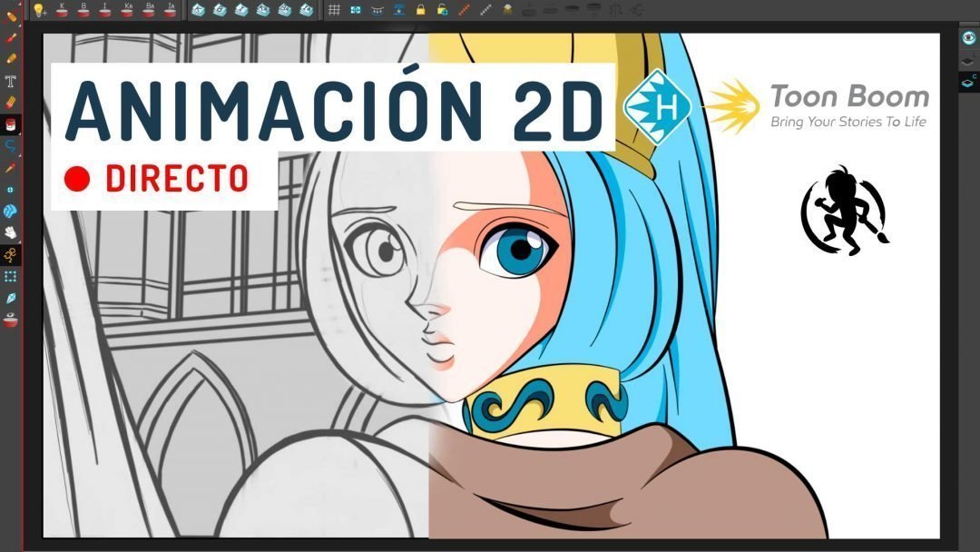Select the red pencil tool in the left tools
The width and height of the screenshot is (980, 552).
tap(11, 37)
